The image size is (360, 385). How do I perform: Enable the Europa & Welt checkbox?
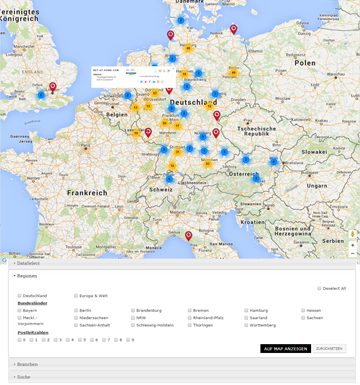coord(76,296)
